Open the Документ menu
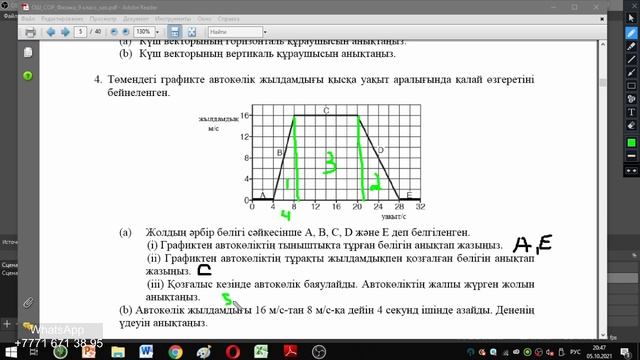This screenshot has width=640, height=360. click(136, 19)
